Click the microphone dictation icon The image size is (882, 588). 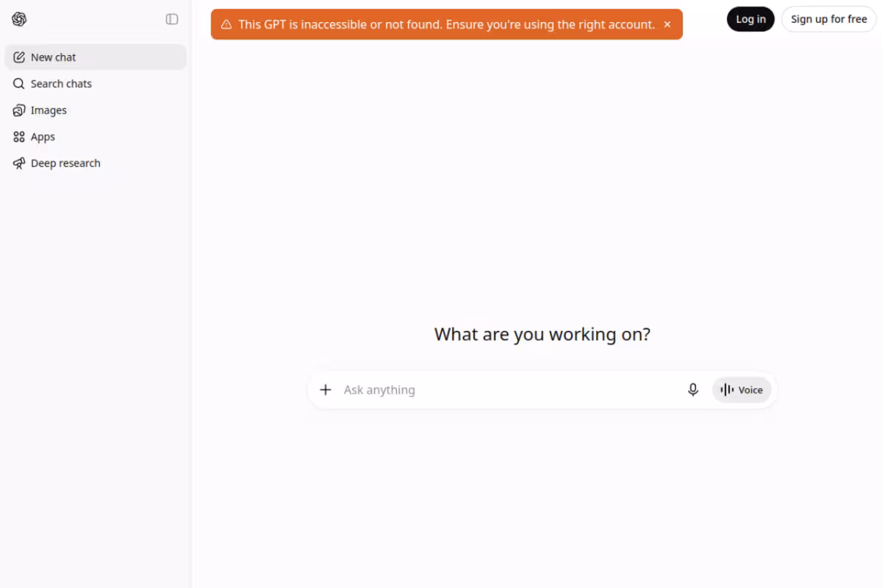point(692,390)
